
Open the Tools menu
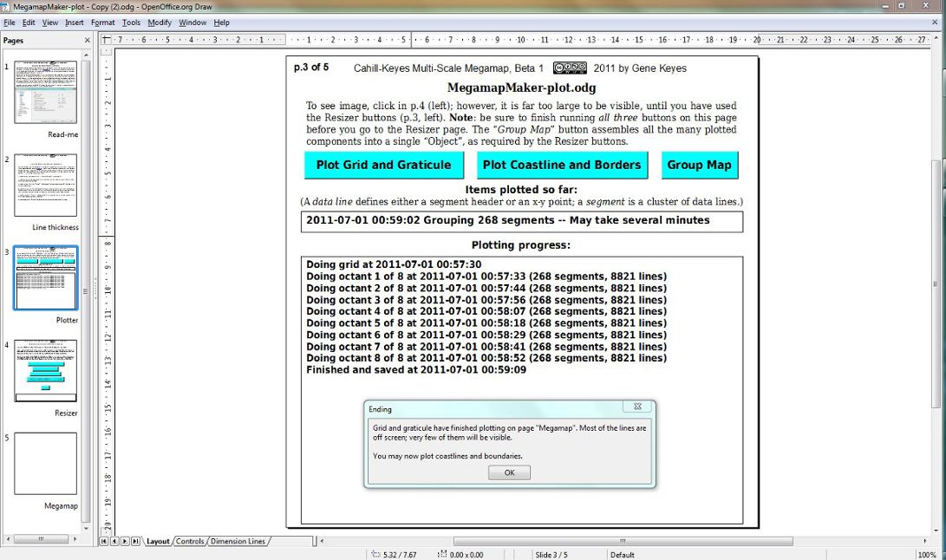click(131, 23)
